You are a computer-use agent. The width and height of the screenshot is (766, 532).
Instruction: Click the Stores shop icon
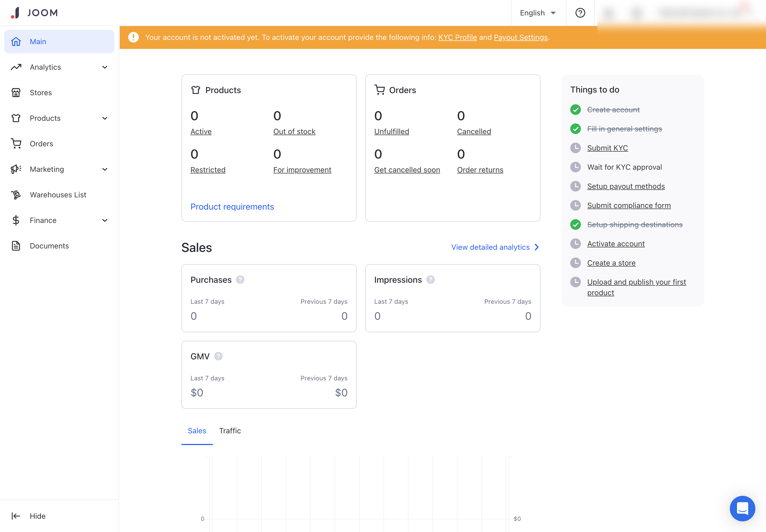pos(16,93)
